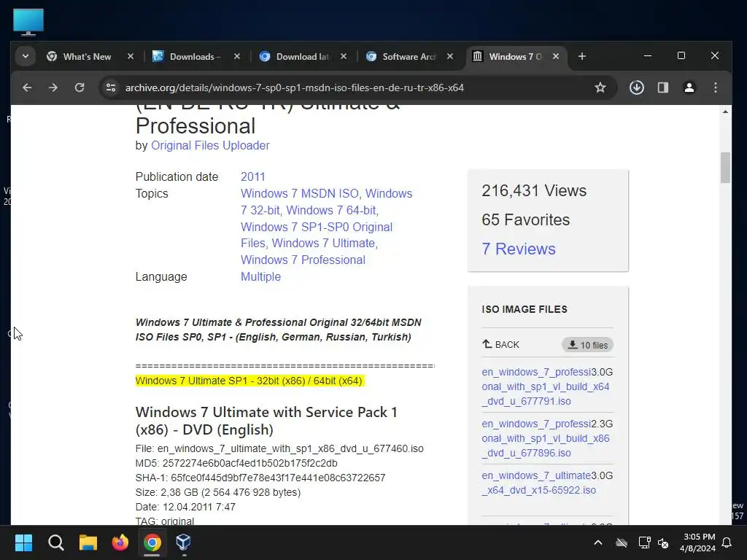Open the clock and date flyout
The image size is (747, 560).
point(698,542)
